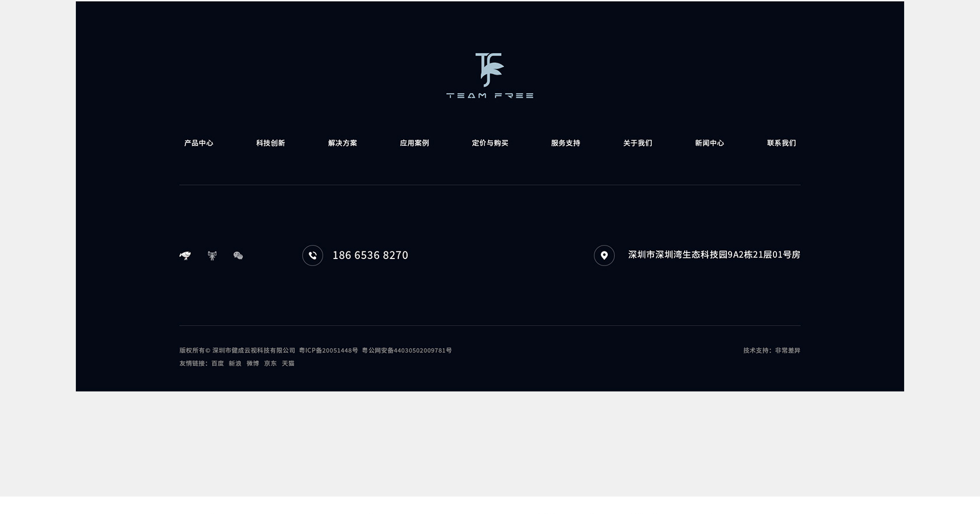
Task: Click the circled location pin icon
Action: point(604,256)
